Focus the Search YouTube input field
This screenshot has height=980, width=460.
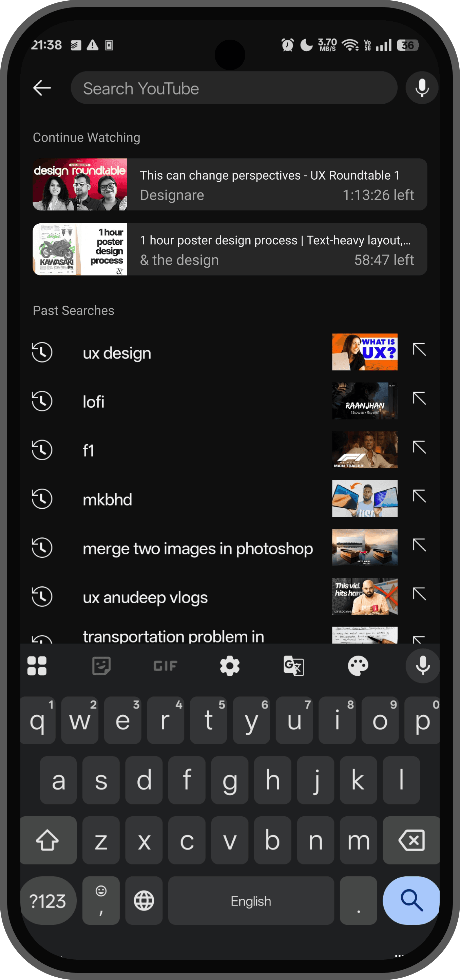[x=234, y=88]
